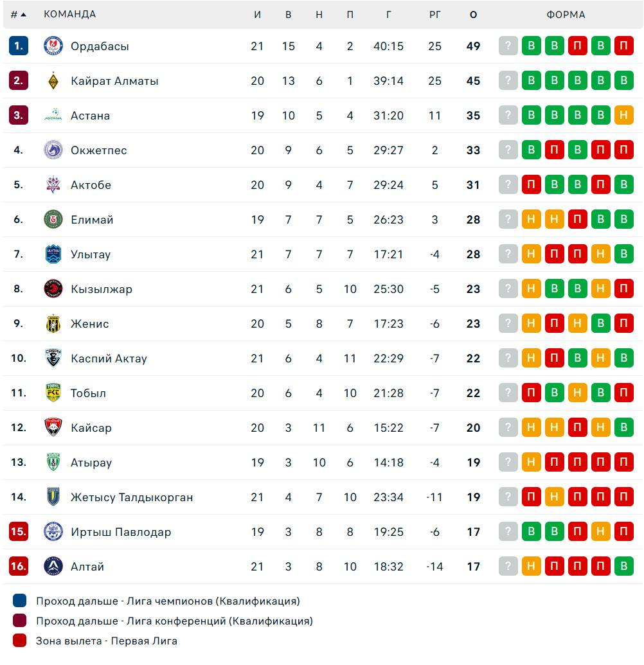This screenshot has width=644, height=665.
Task: Open the Жетысу Талдыкорган team page
Action: [x=132, y=497]
